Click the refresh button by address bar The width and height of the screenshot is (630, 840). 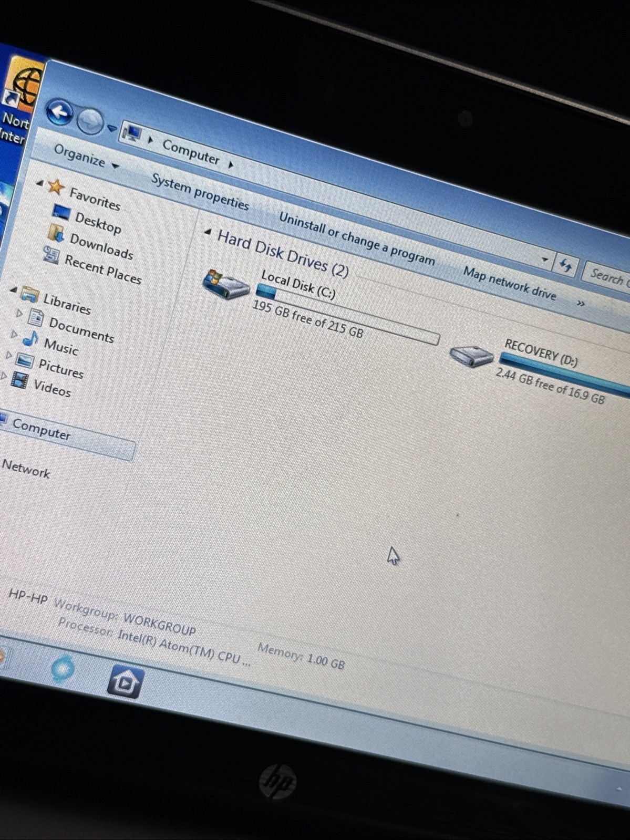[566, 266]
